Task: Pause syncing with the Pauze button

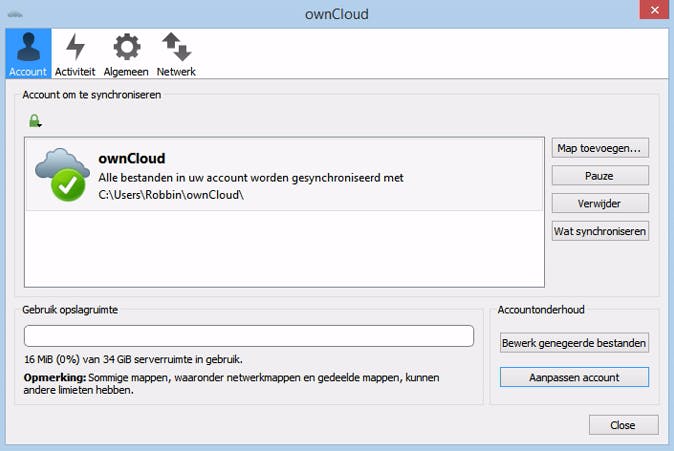Action: click(600, 176)
